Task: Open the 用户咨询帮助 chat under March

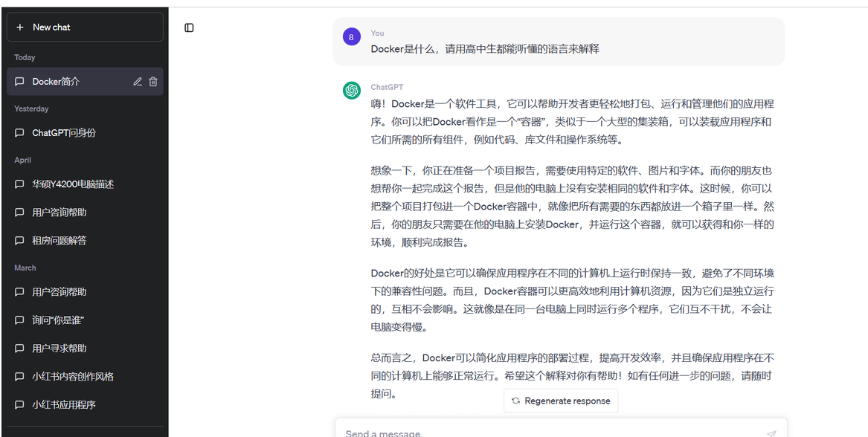Action: (85, 292)
